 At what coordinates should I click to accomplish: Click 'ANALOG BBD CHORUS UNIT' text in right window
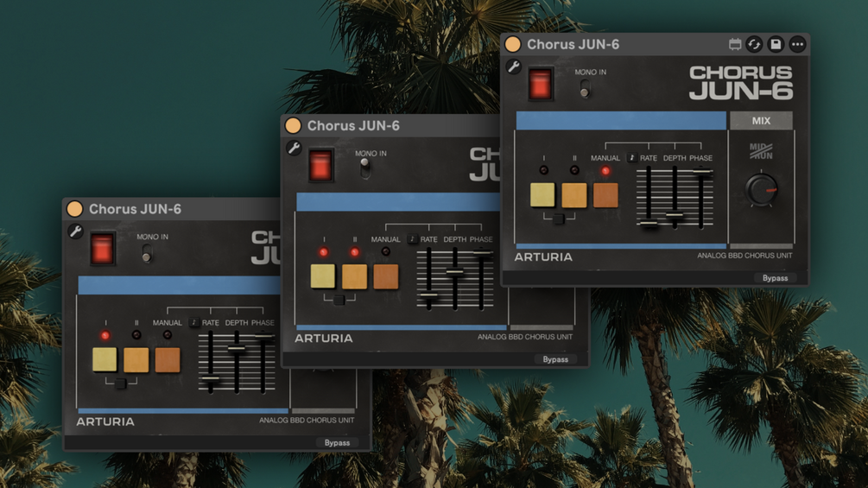click(x=744, y=256)
